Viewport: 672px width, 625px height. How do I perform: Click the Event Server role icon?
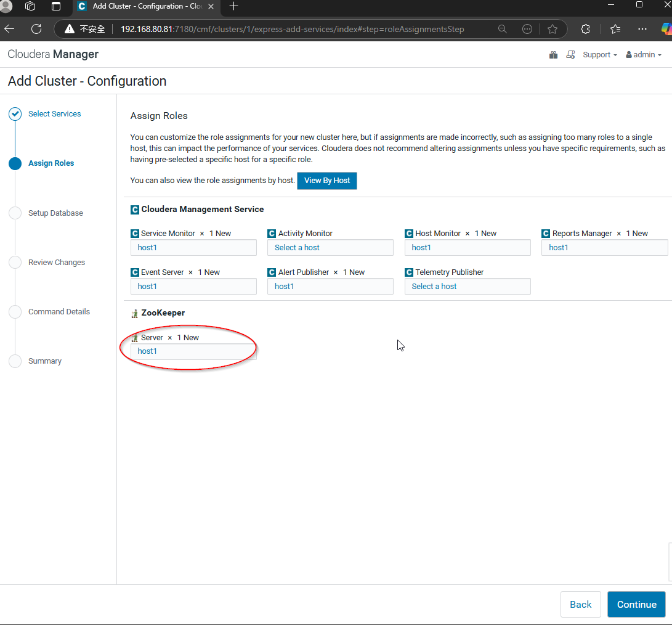[x=134, y=272]
